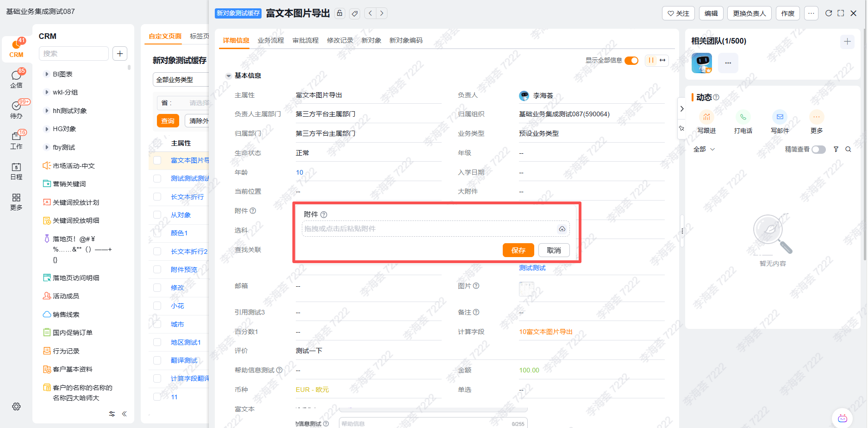Click the 打电话 phone icon

tap(743, 117)
